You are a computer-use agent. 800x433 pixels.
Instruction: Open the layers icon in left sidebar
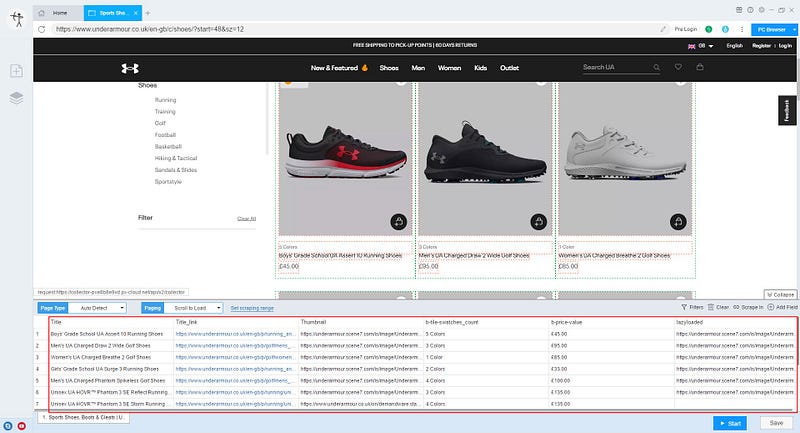point(16,98)
